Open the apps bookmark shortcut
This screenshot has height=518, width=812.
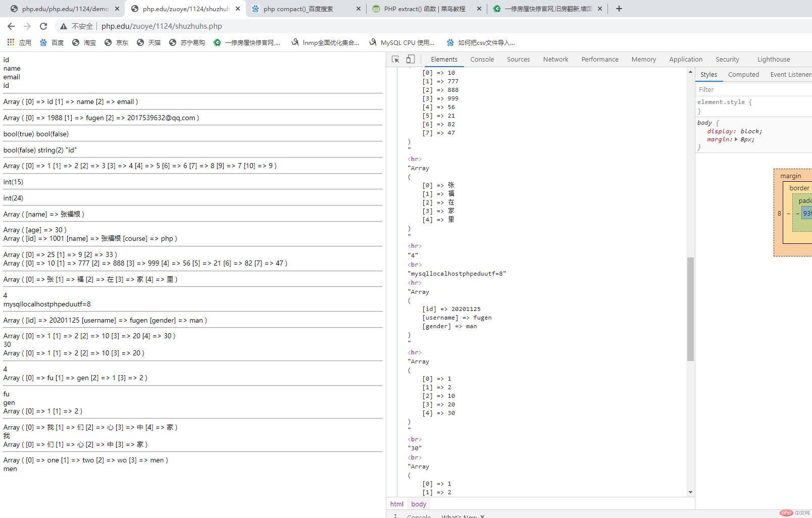(19, 42)
